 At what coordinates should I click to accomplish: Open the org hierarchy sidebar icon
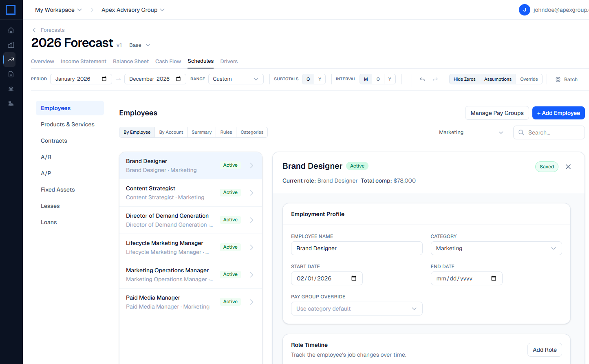click(x=11, y=104)
